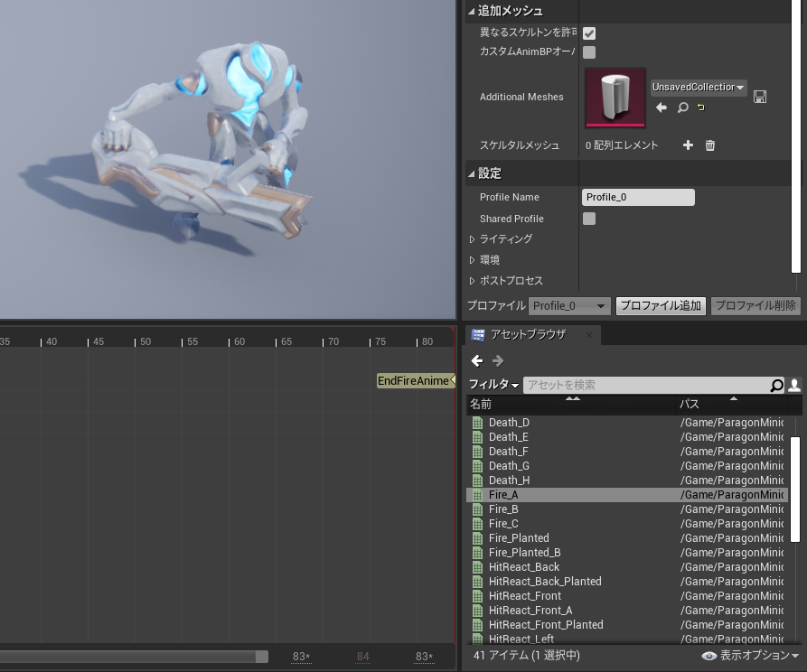The height and width of the screenshot is (672, 807).
Task: Click the プロファイル追加 button
Action: click(661, 305)
